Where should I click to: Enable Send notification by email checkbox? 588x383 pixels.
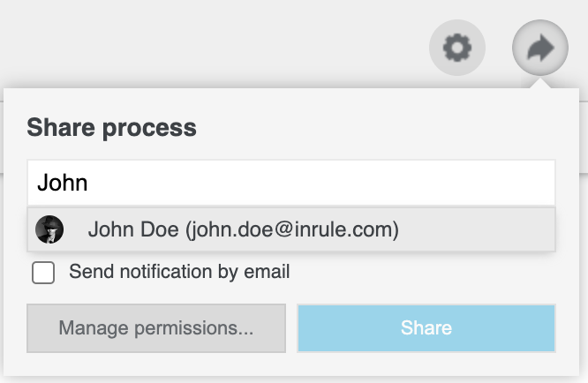pos(43,273)
